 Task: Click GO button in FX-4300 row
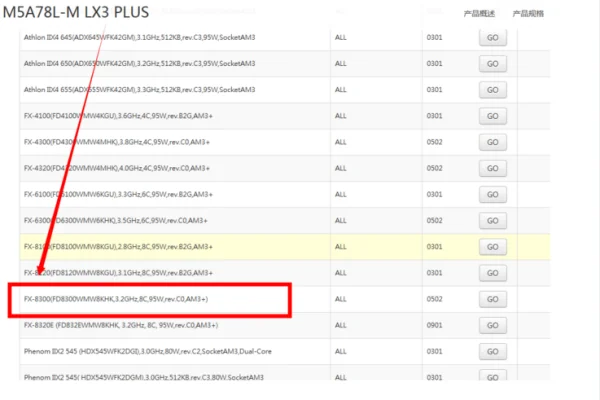tap(493, 142)
